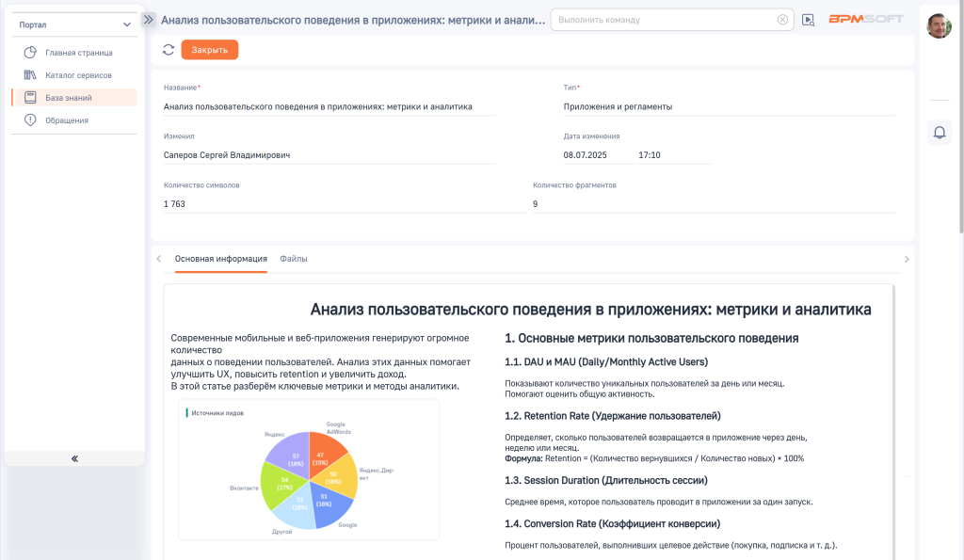Open the process launch icon in top bar
Screen dimensions: 964x560
coord(808,19)
